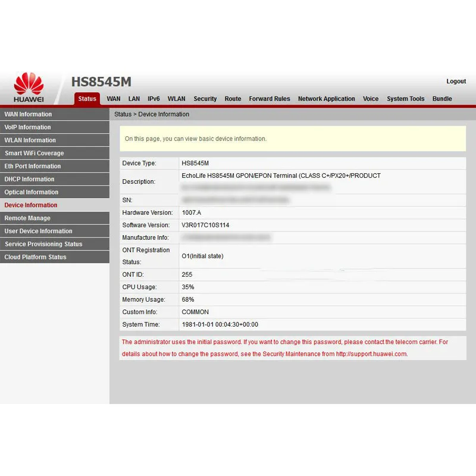
Task: Open the WLAN tab
Action: tap(176, 99)
